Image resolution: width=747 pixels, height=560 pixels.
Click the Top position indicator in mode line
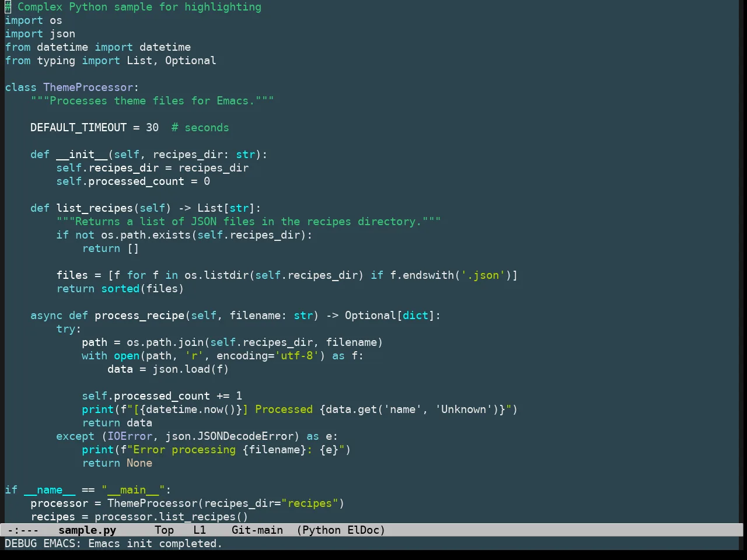pos(165,530)
